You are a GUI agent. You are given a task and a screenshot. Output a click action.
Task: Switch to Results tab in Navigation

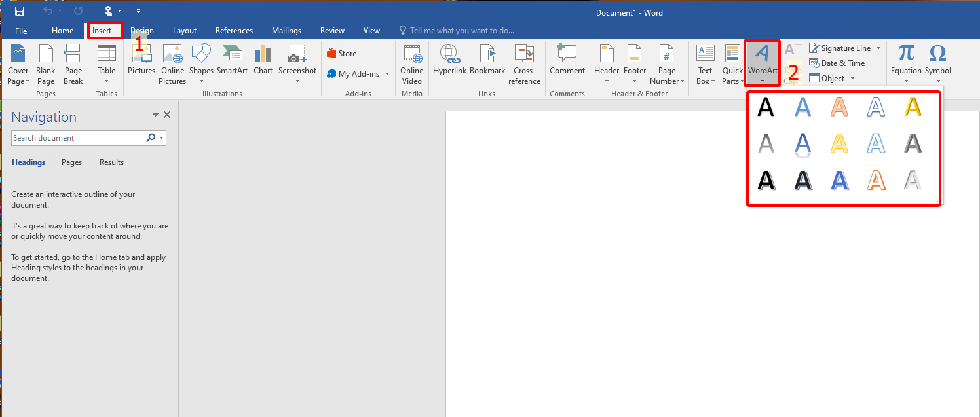tap(111, 162)
